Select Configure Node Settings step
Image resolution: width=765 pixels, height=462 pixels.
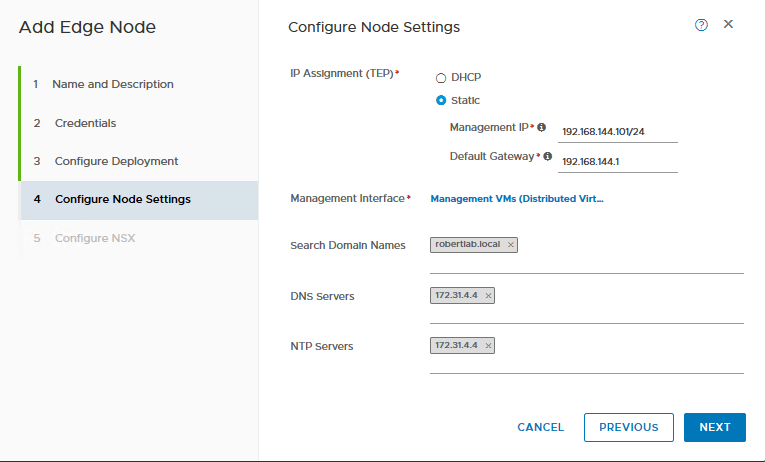(122, 199)
